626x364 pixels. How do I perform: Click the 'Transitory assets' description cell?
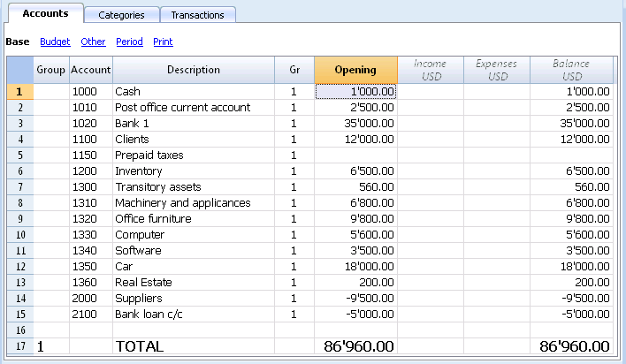coord(194,187)
